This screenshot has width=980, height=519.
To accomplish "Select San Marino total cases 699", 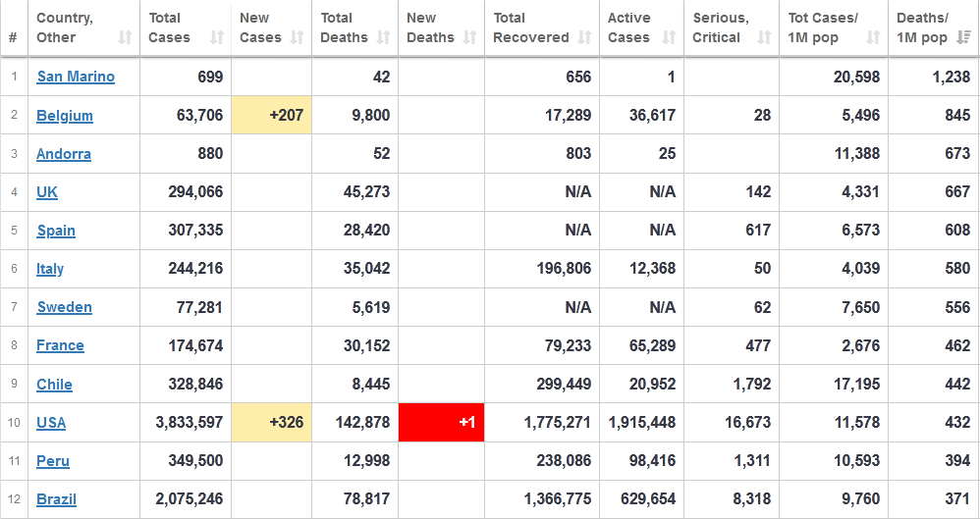I will click(x=210, y=77).
